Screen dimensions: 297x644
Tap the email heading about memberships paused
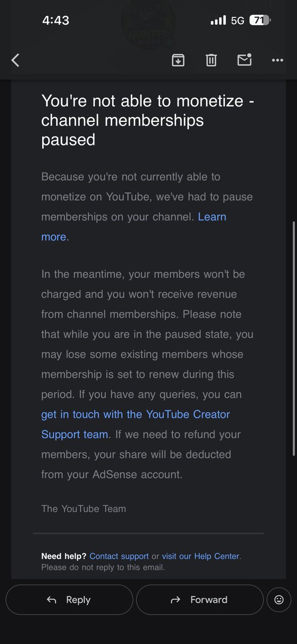click(x=148, y=120)
